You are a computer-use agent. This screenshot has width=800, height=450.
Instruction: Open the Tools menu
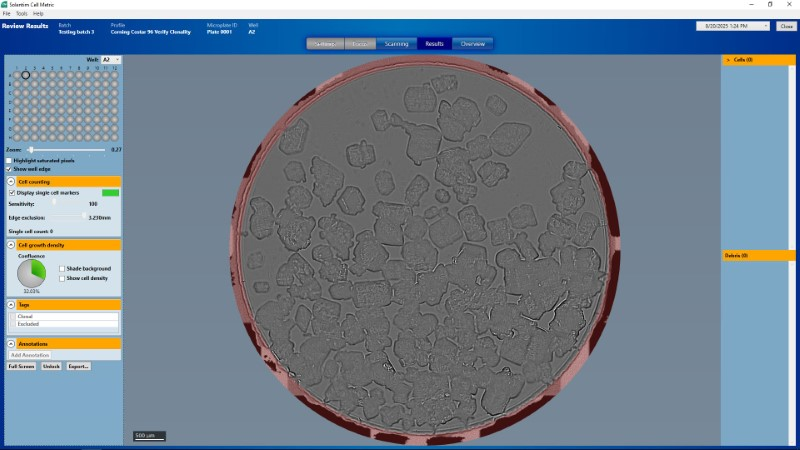pyautogui.click(x=21, y=13)
